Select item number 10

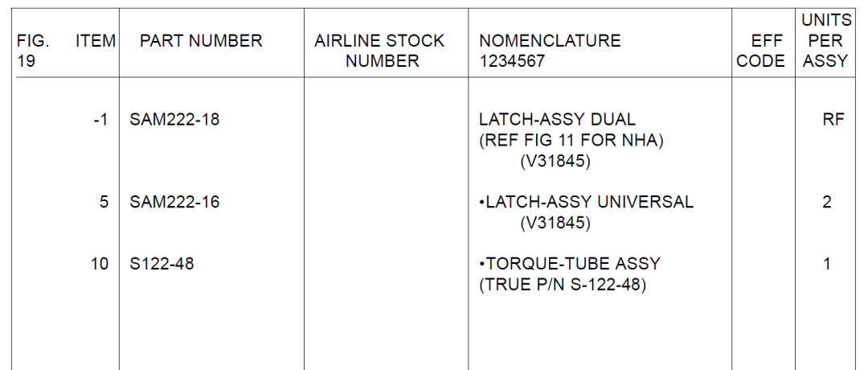100,264
